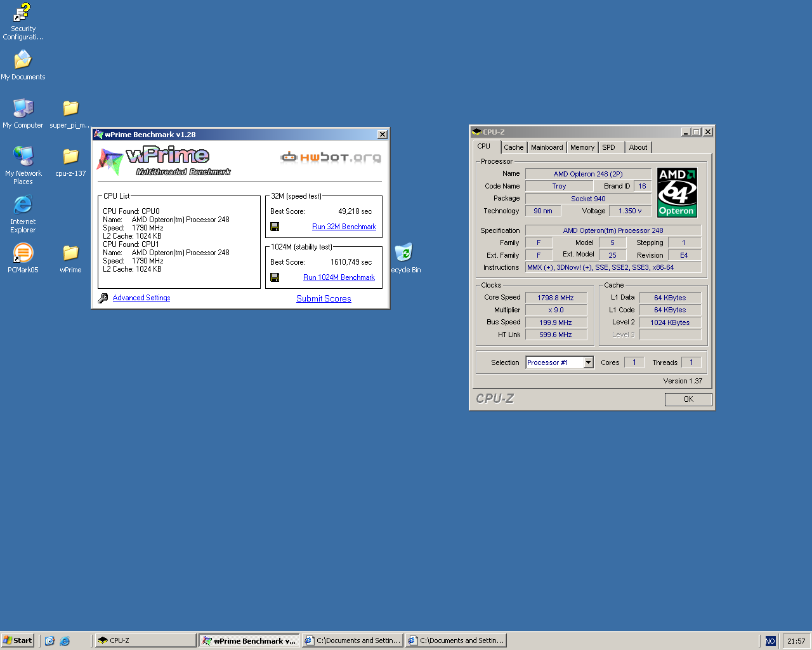The width and height of the screenshot is (812, 650).
Task: Switch to About tab in CPU-Z
Action: pyautogui.click(x=638, y=147)
